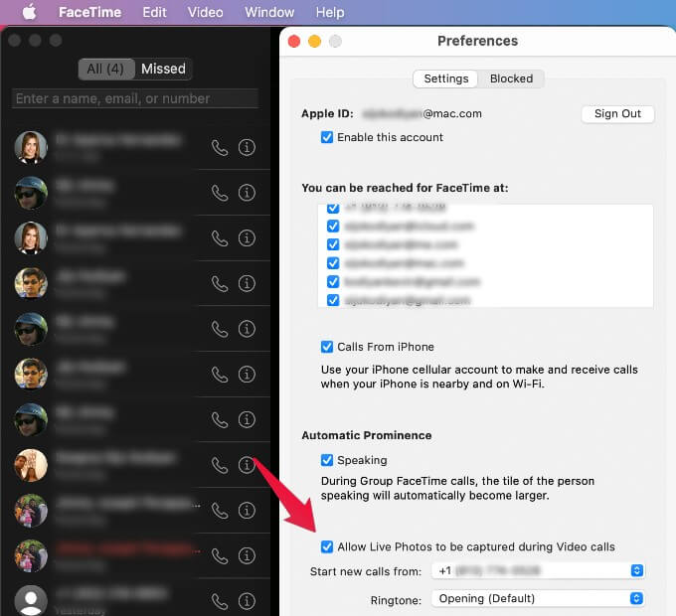
Task: Call back the missed contact shown in red
Action: [220, 556]
